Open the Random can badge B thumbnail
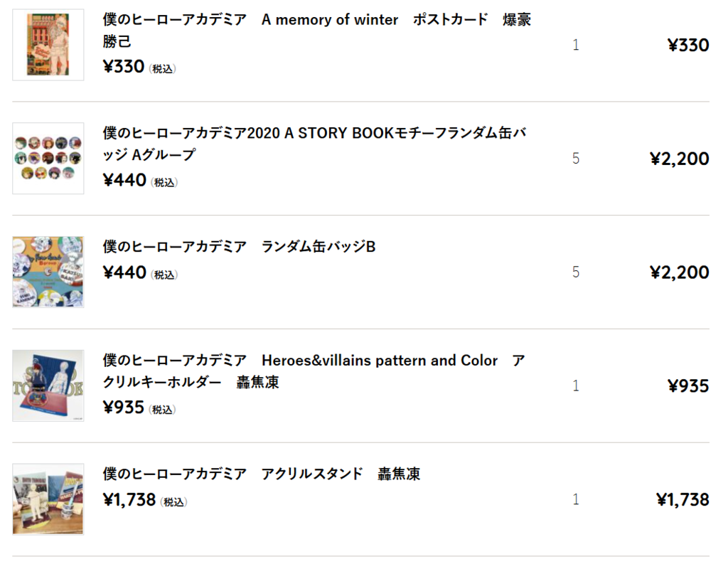The image size is (728, 564). (x=48, y=272)
